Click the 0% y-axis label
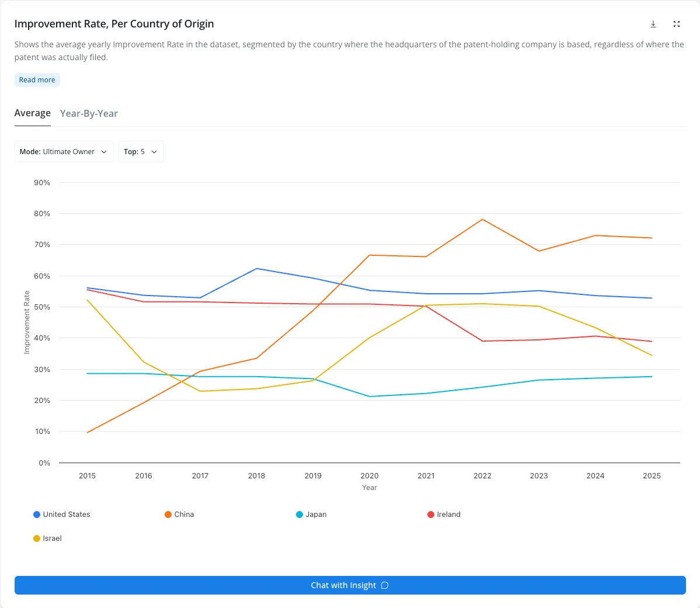The height and width of the screenshot is (608, 700). point(44,463)
